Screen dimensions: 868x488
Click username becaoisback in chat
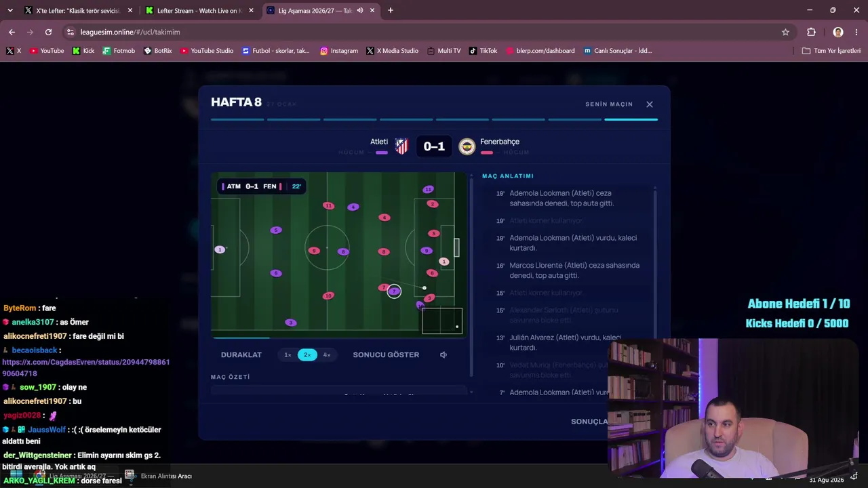(x=35, y=350)
